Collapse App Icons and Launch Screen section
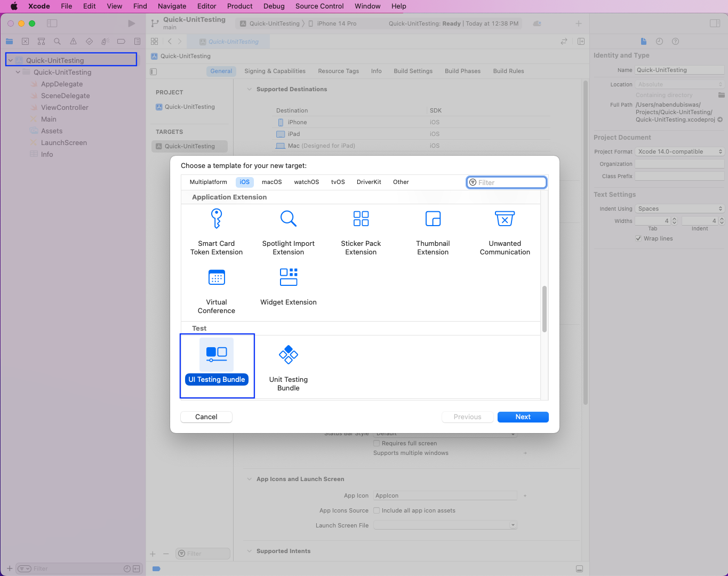This screenshot has height=576, width=728. [249, 479]
